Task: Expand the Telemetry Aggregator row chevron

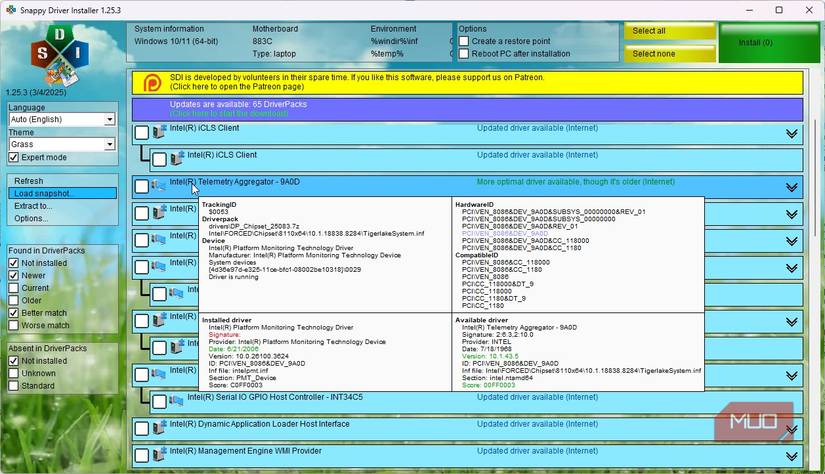Action: (x=791, y=187)
